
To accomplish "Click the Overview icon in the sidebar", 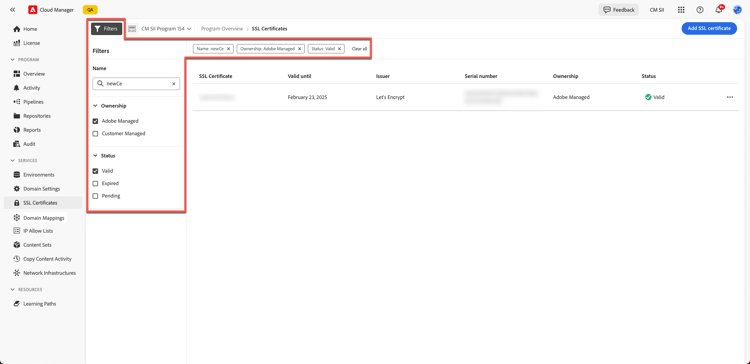I will (17, 74).
